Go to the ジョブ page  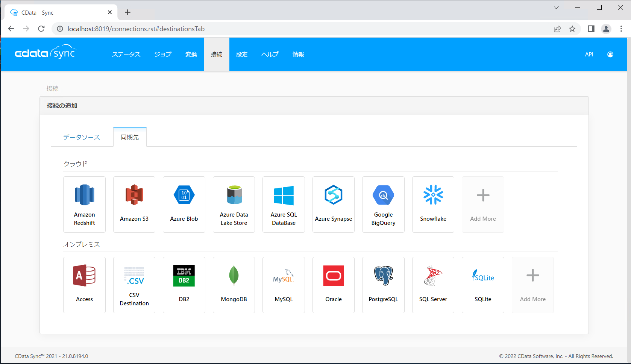(x=163, y=55)
